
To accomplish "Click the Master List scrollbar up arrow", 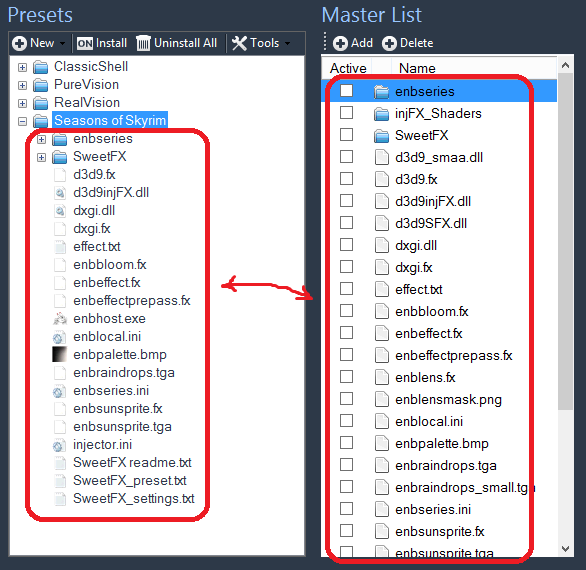I will point(565,65).
